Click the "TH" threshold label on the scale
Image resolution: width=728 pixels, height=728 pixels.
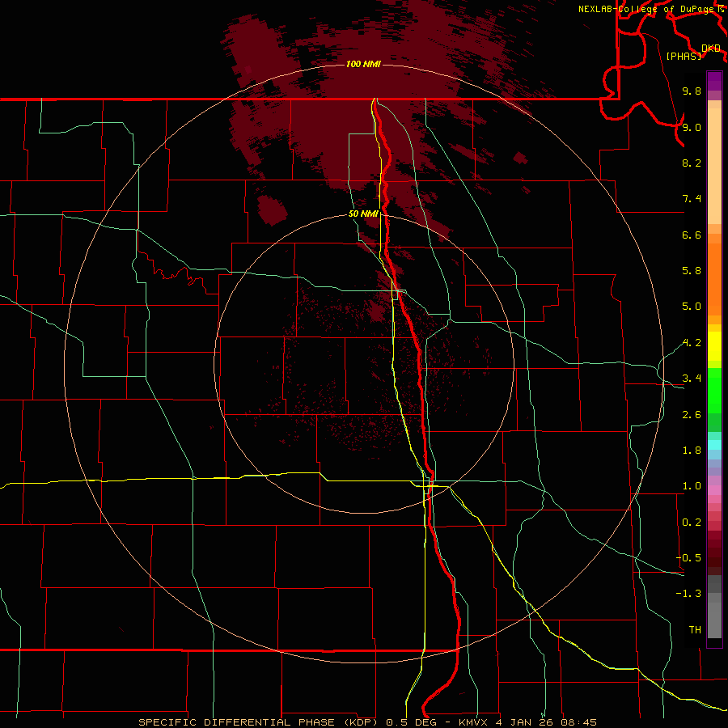point(695,629)
